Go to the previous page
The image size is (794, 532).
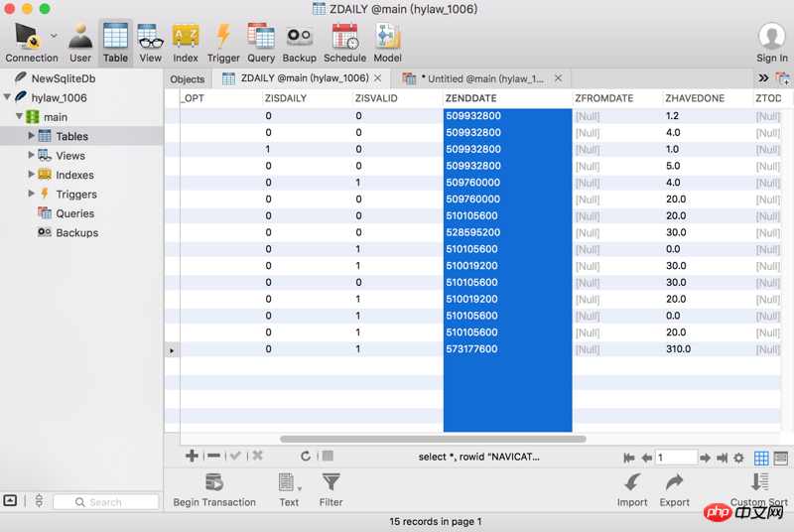pyautogui.click(x=647, y=458)
